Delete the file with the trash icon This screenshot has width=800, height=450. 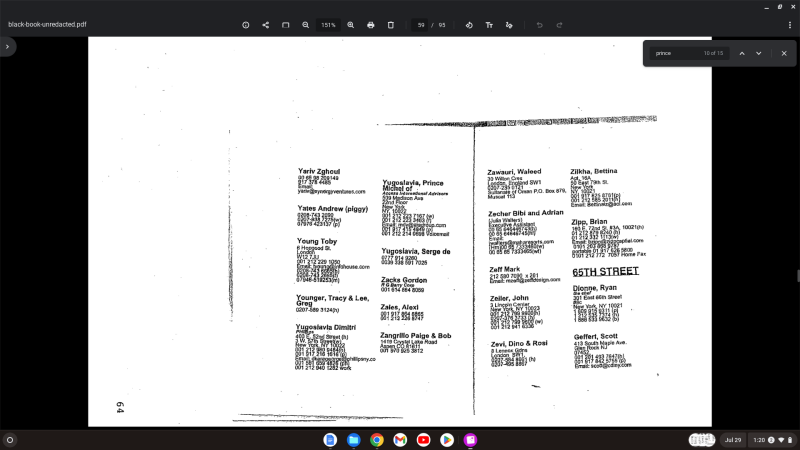[x=391, y=25]
